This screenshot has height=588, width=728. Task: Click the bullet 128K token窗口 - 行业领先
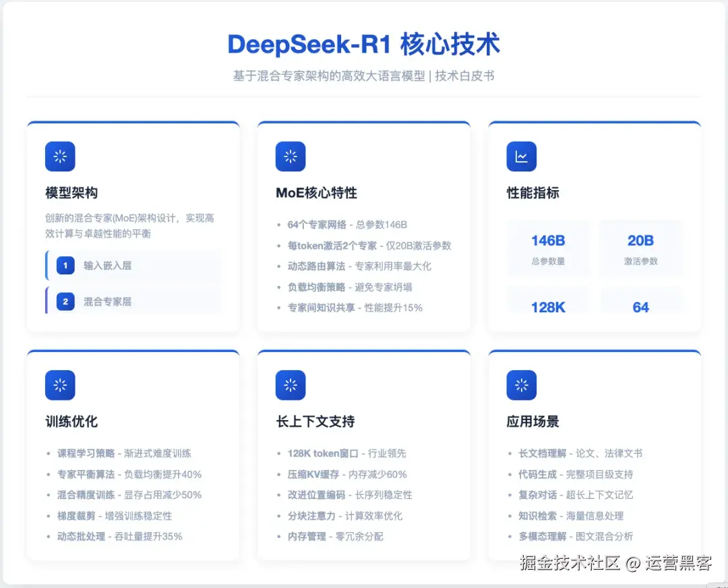coord(346,453)
